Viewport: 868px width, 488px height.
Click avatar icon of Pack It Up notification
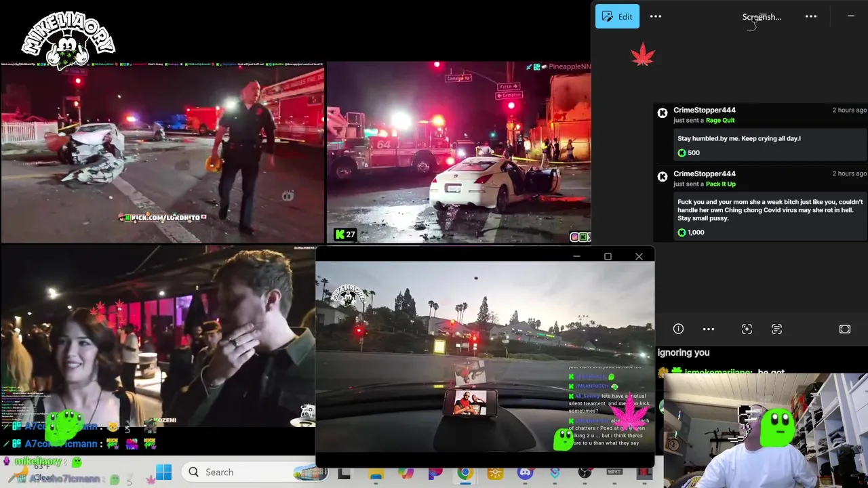[x=663, y=177]
